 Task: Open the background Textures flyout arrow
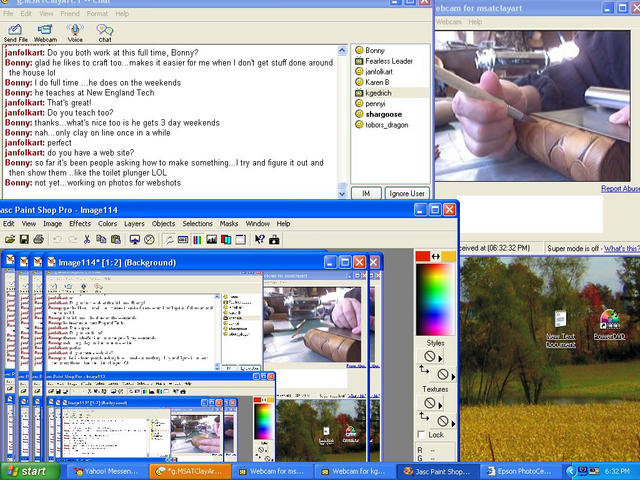[x=453, y=422]
